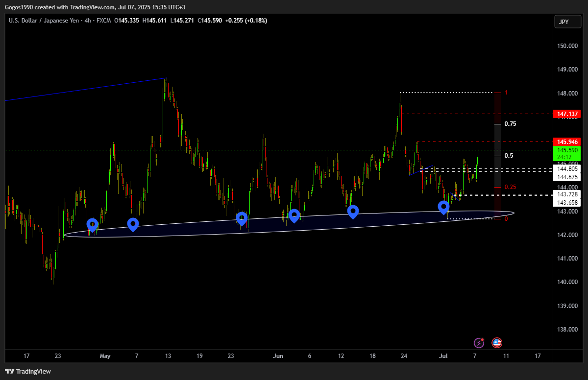Image resolution: width=588 pixels, height=380 pixels.
Task: Click the 'U.S. Dollar / Japanese Yen' symbol title
Action: 44,21
